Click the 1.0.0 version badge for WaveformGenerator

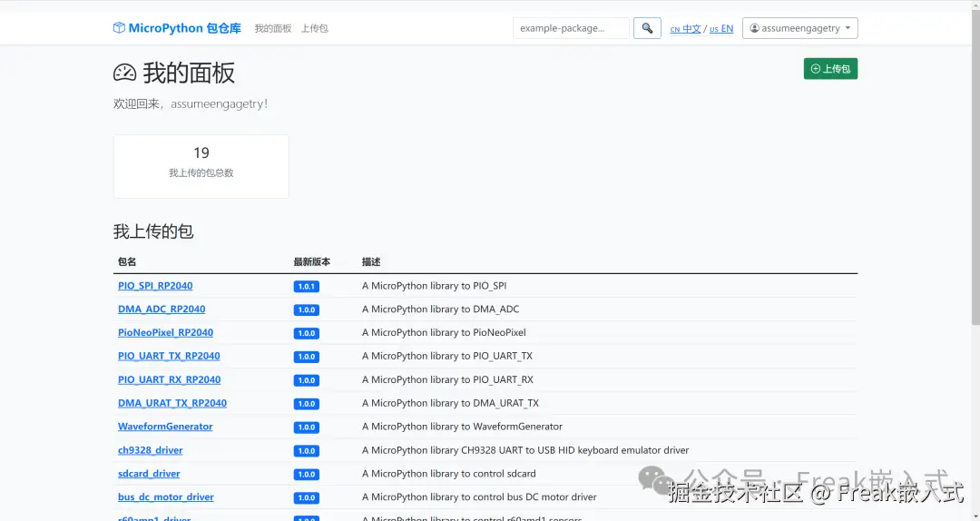[307, 428]
